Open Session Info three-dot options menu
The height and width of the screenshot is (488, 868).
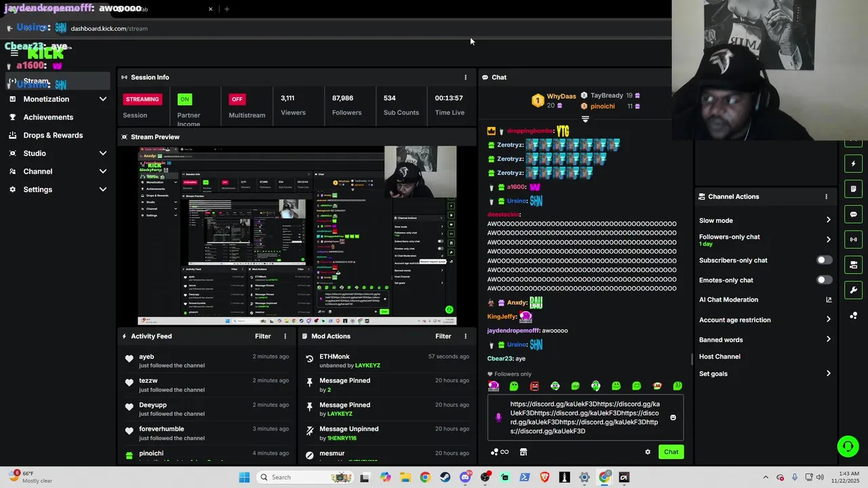click(x=465, y=77)
